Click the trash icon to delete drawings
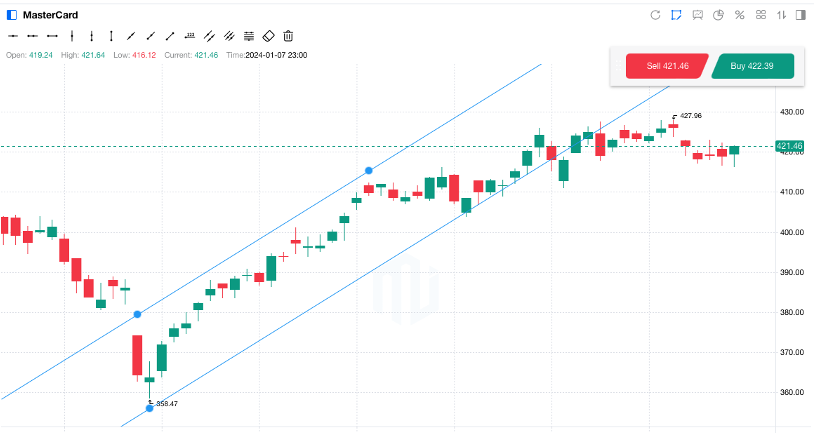826x433 pixels. [288, 36]
